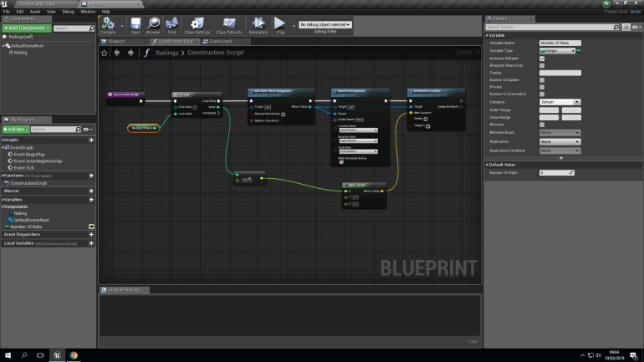Open the Window menu
644x362 pixels.
88,12
